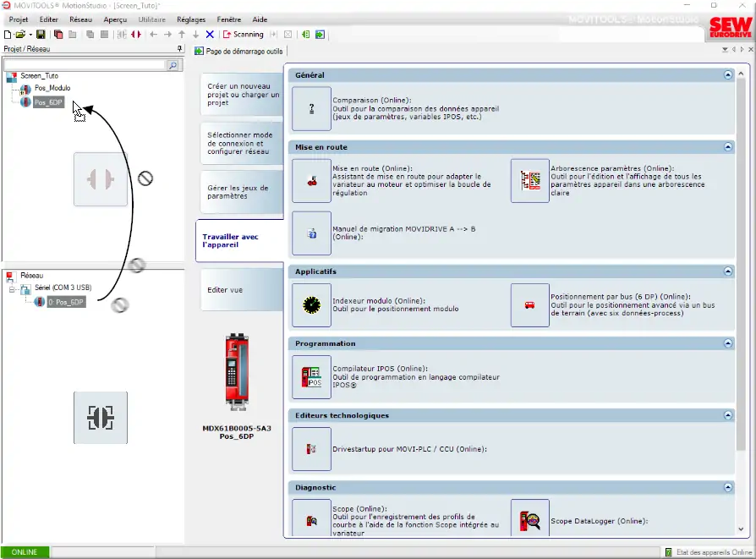The height and width of the screenshot is (559, 756).
Task: Select the Travailler avec l'appareil section
Action: (240, 241)
